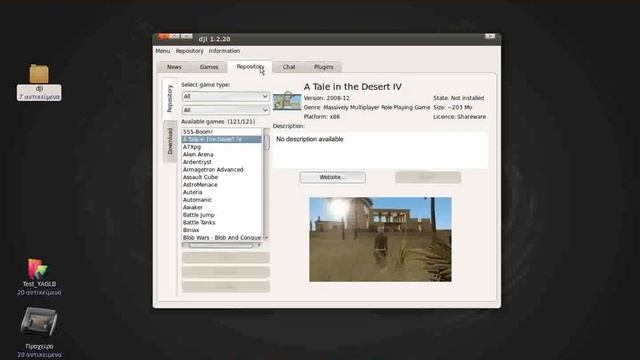Screen dimensions: 640x360
Task: Expand the first game type dropdown
Action: point(225,96)
